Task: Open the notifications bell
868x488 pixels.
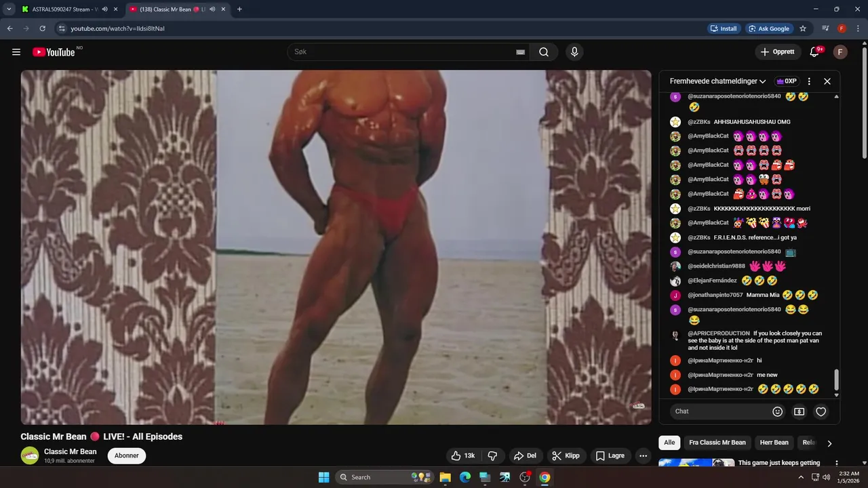Action: click(814, 52)
